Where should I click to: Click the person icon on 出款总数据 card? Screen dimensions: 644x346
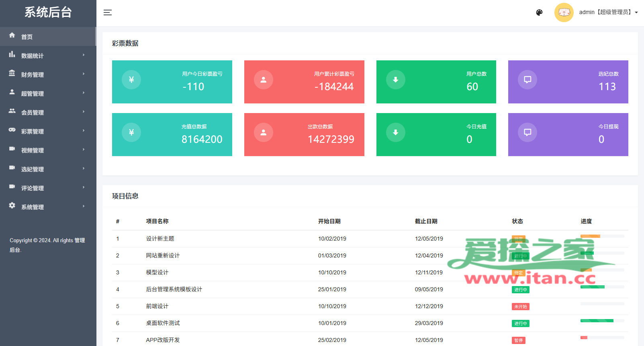(264, 132)
